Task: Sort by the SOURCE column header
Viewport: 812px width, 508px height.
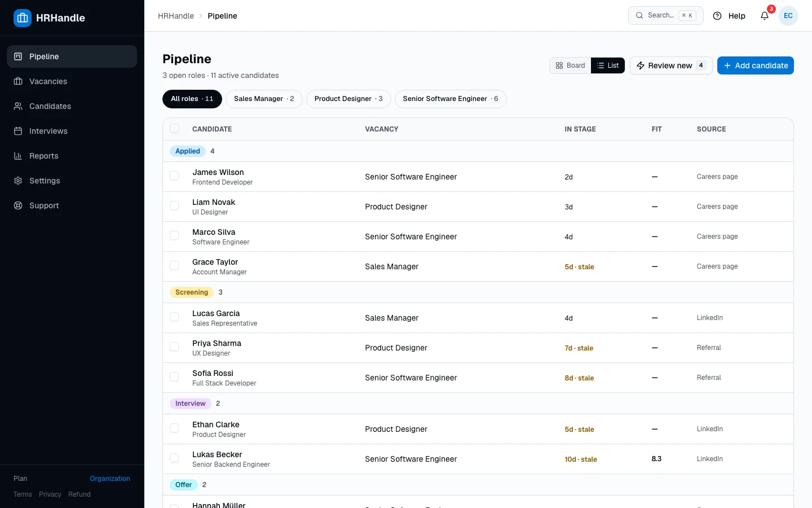Action: [x=711, y=129]
